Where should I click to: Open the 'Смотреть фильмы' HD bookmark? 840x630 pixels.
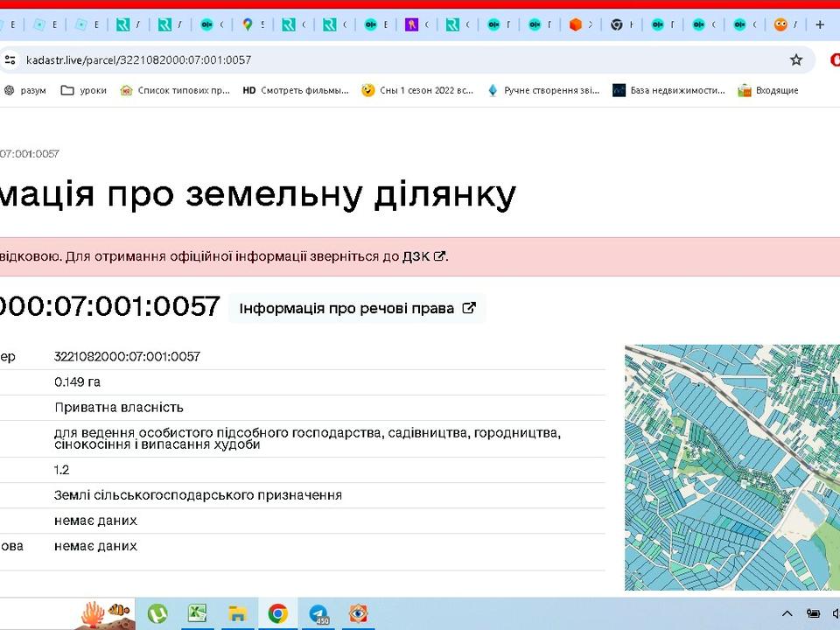[x=296, y=90]
